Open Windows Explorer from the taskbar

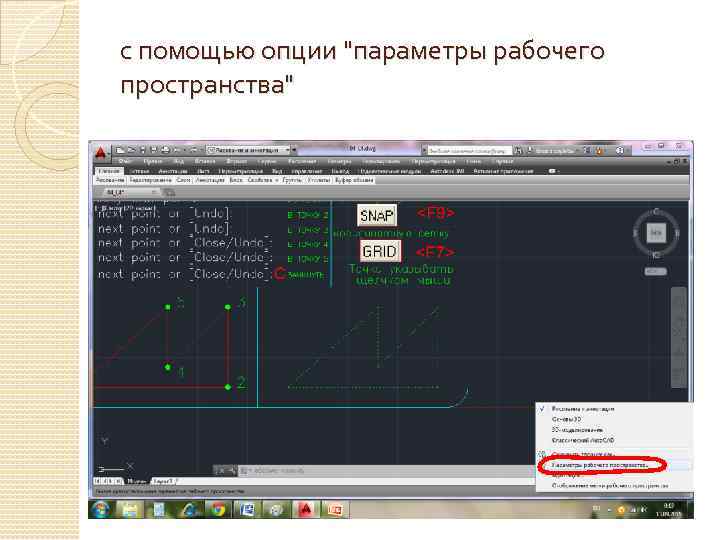pyautogui.click(x=130, y=509)
